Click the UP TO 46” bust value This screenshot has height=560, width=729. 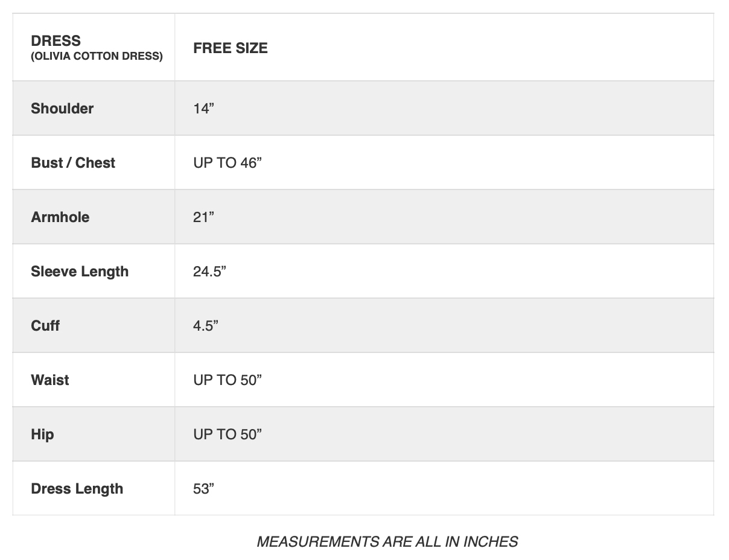[x=228, y=163]
